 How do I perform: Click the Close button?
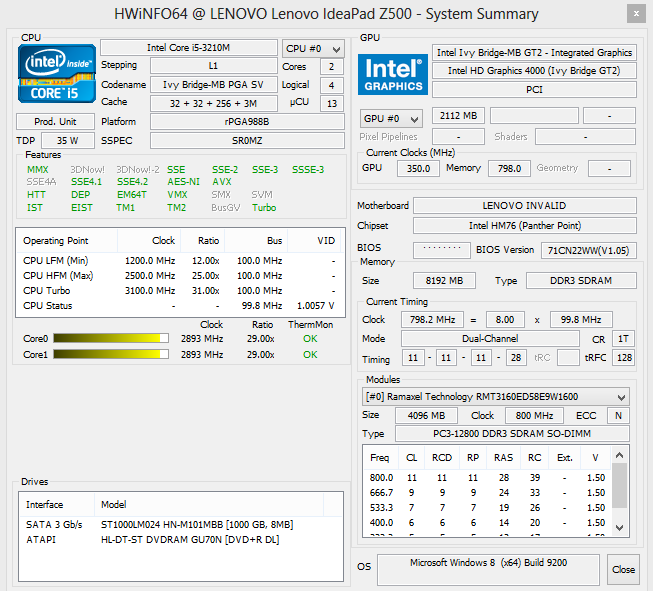(624, 569)
